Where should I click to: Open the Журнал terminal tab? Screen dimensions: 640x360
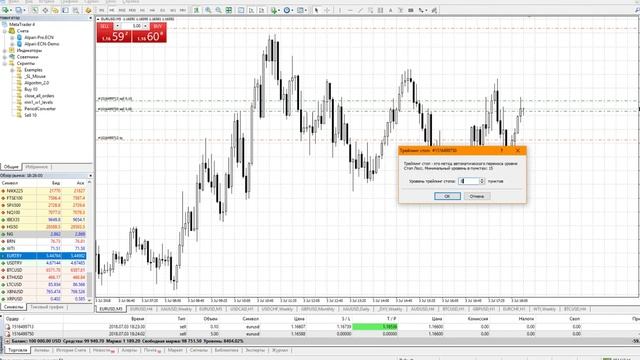click(280, 350)
